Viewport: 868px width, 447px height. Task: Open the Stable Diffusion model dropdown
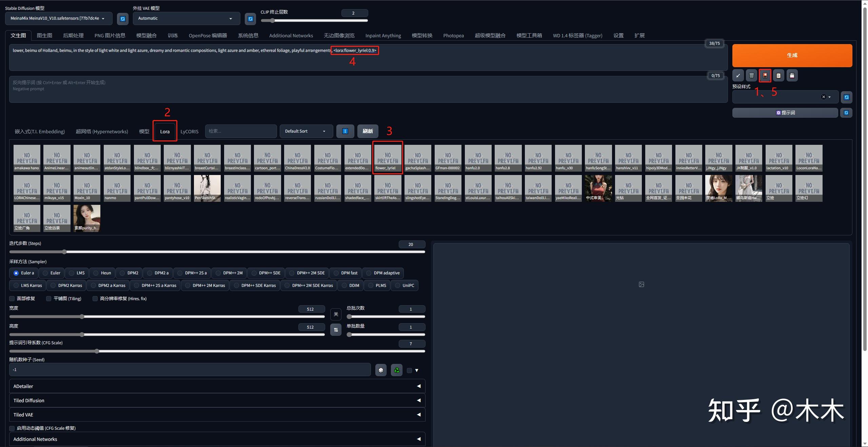click(58, 18)
